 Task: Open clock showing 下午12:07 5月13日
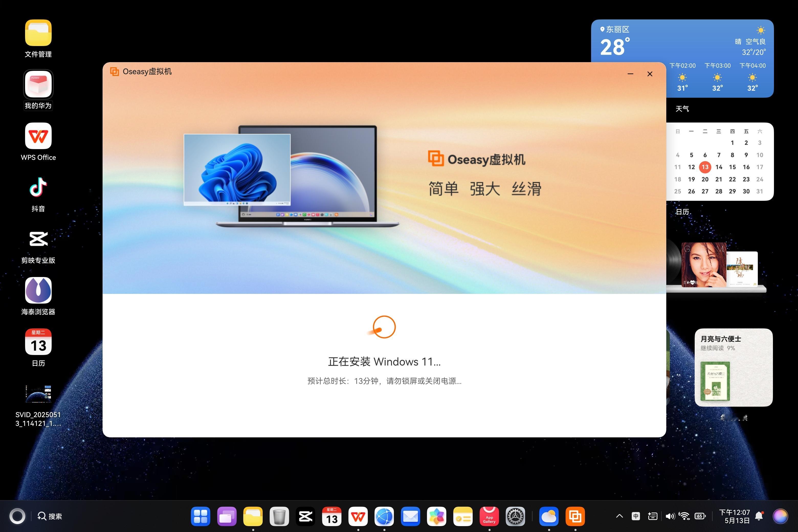(734, 516)
